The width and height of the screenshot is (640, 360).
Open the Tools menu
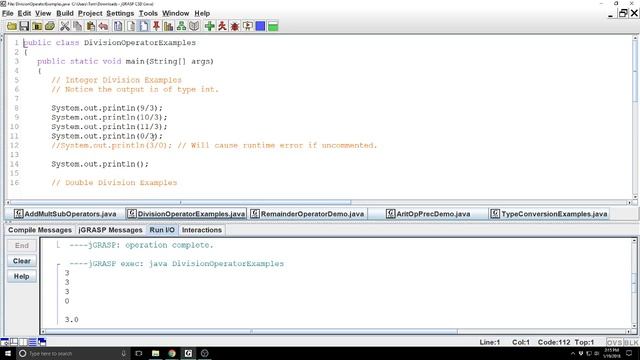[x=148, y=13]
